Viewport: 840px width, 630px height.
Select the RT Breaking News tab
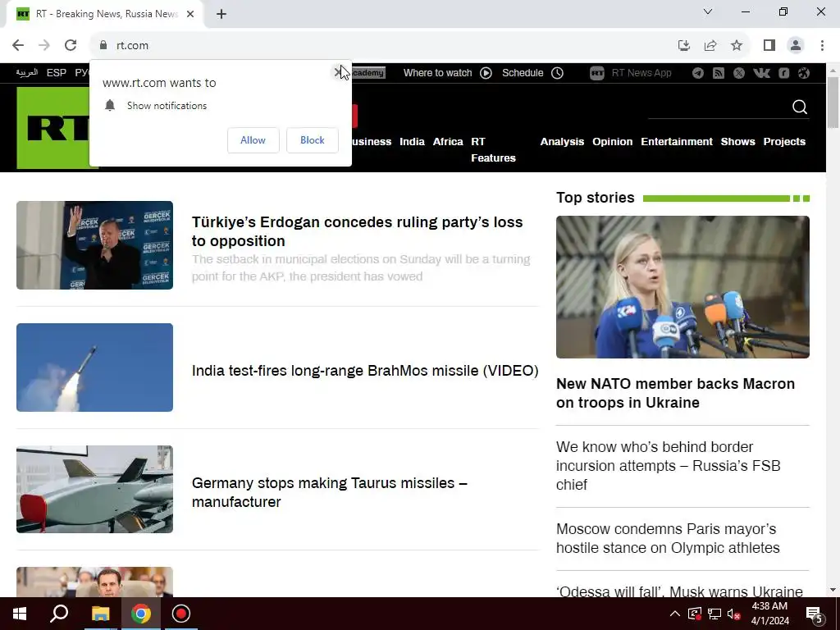[x=105, y=14]
